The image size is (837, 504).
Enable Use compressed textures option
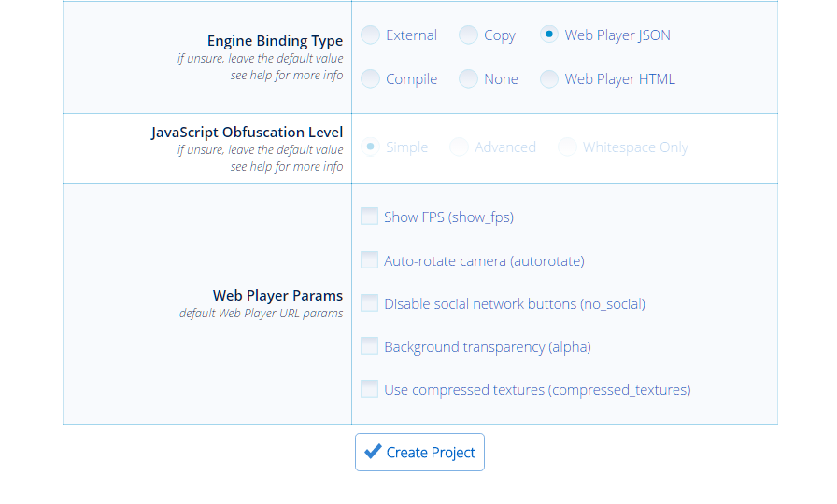click(x=370, y=389)
